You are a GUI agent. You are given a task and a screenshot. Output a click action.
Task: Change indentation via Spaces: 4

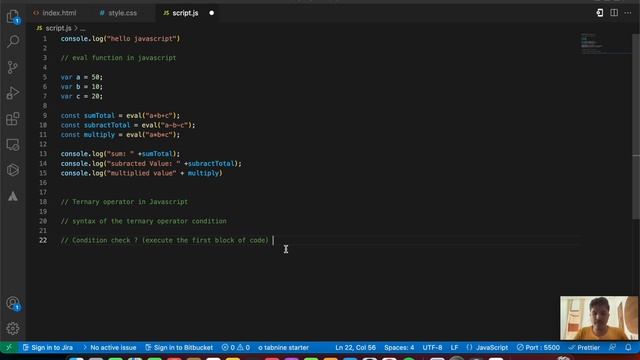click(399, 348)
